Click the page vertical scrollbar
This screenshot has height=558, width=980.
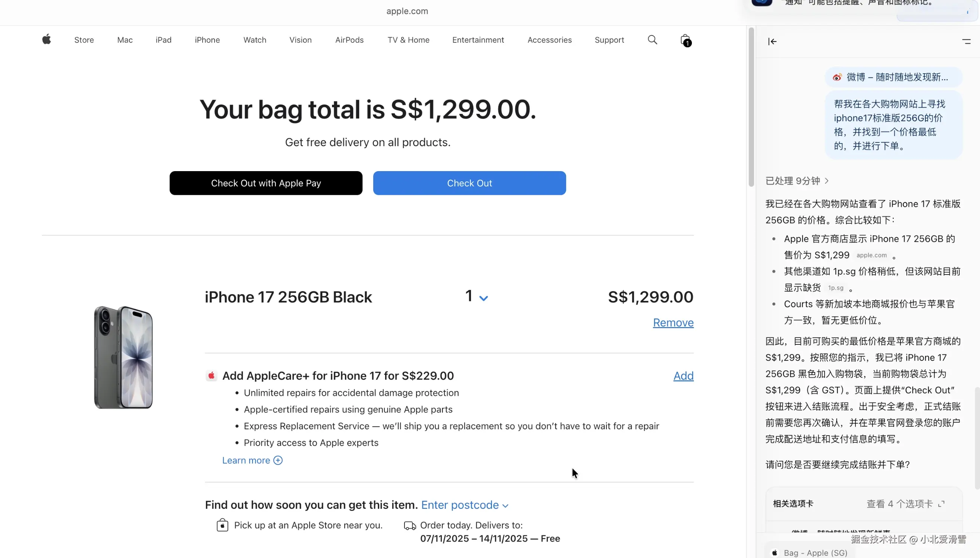click(x=751, y=107)
